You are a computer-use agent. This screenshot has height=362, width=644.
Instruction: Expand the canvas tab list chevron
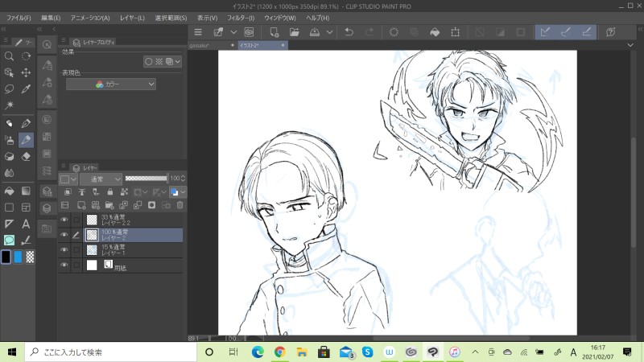tap(630, 45)
